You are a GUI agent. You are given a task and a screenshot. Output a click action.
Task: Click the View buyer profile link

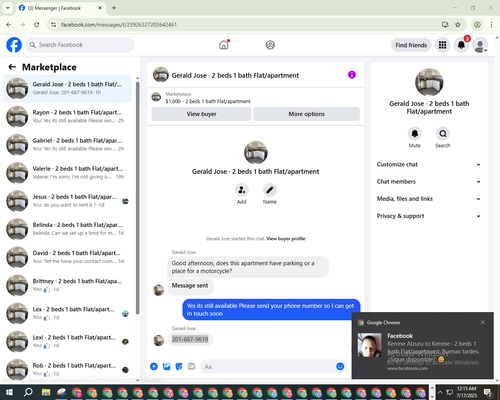[286, 239]
